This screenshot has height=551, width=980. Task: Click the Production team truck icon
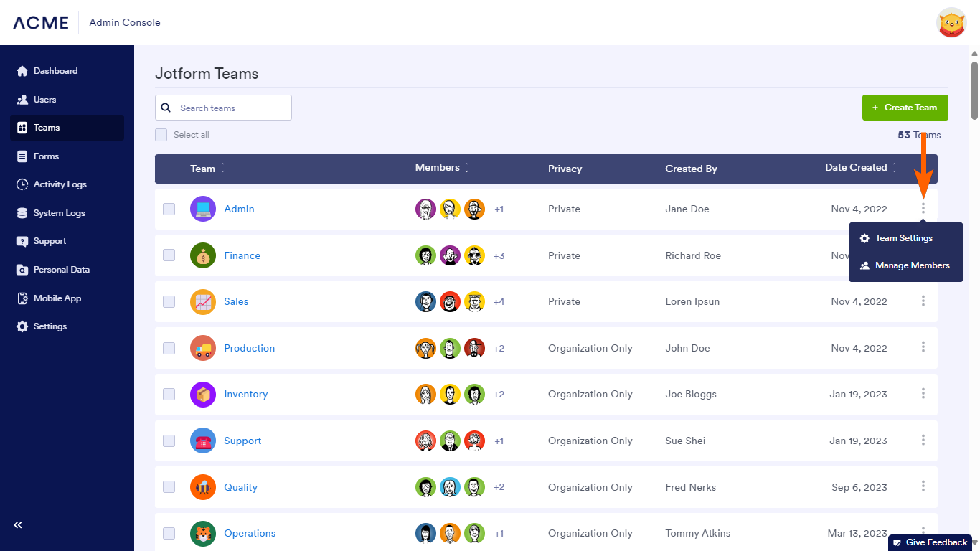[x=203, y=348]
